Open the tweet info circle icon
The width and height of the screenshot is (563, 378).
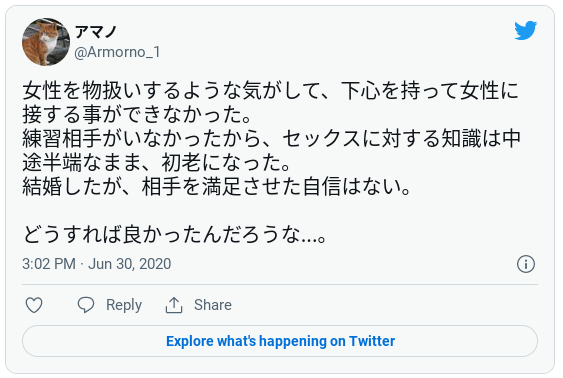pyautogui.click(x=526, y=264)
